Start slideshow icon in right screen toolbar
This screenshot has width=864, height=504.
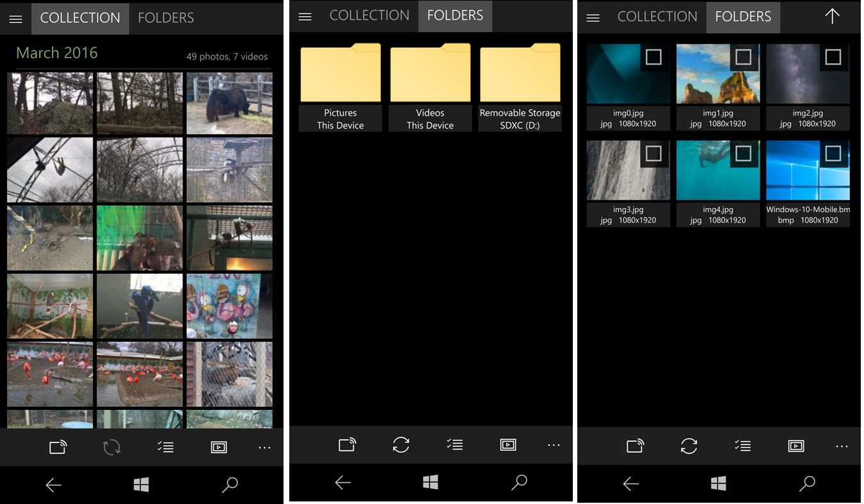796,446
